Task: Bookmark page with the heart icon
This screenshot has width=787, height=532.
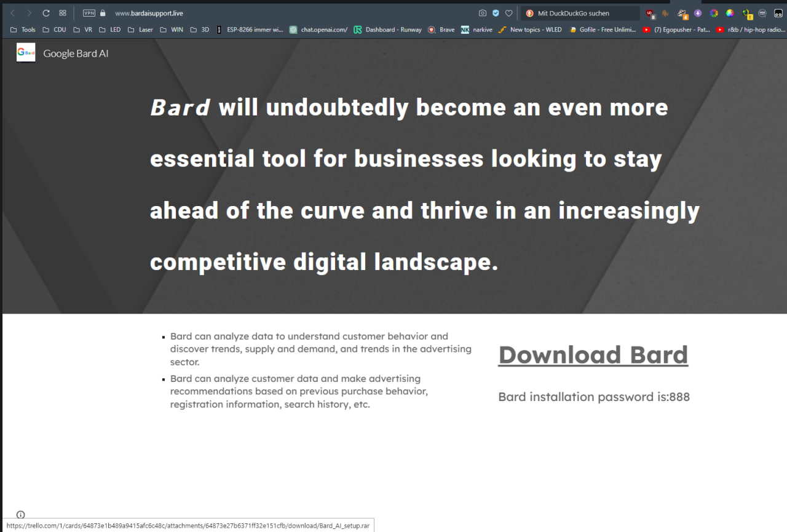Action: click(x=508, y=13)
